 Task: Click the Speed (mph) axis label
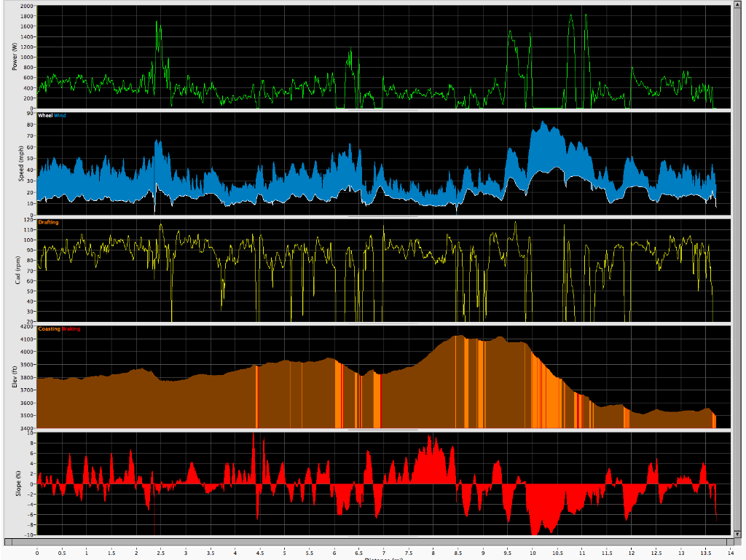pos(15,164)
